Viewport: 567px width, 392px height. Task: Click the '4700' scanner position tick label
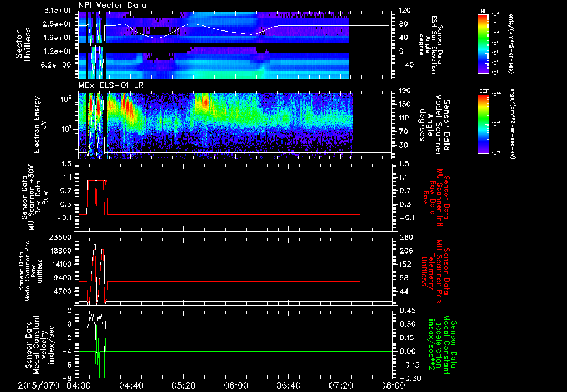tap(62, 291)
